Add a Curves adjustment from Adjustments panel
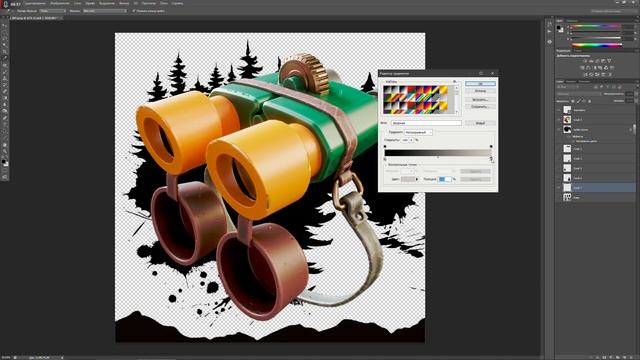 coord(597,61)
